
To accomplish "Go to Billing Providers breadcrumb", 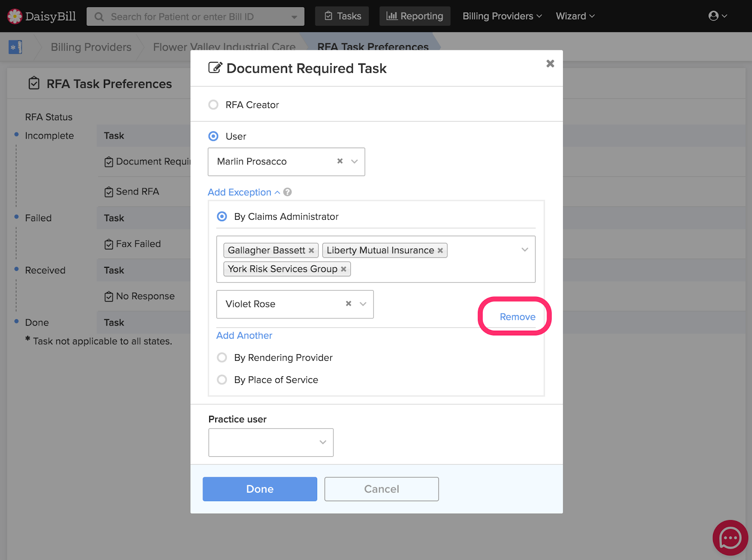I will [x=91, y=47].
